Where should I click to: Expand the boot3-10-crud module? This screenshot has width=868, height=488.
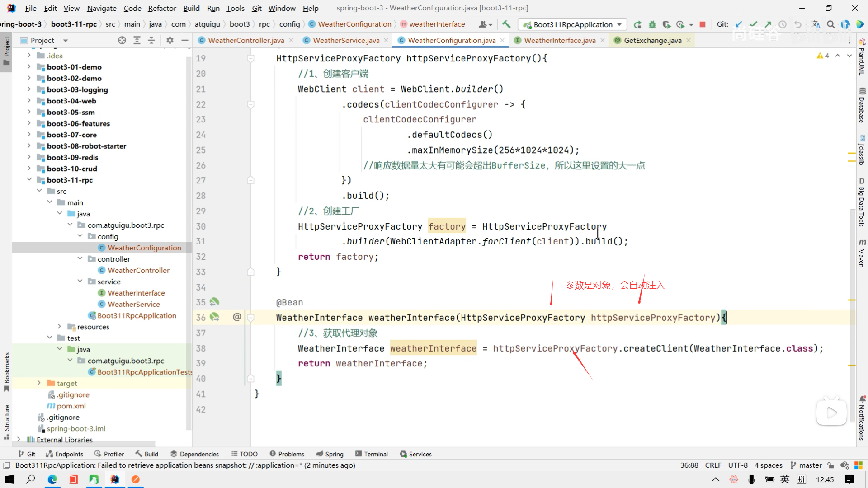coord(29,169)
